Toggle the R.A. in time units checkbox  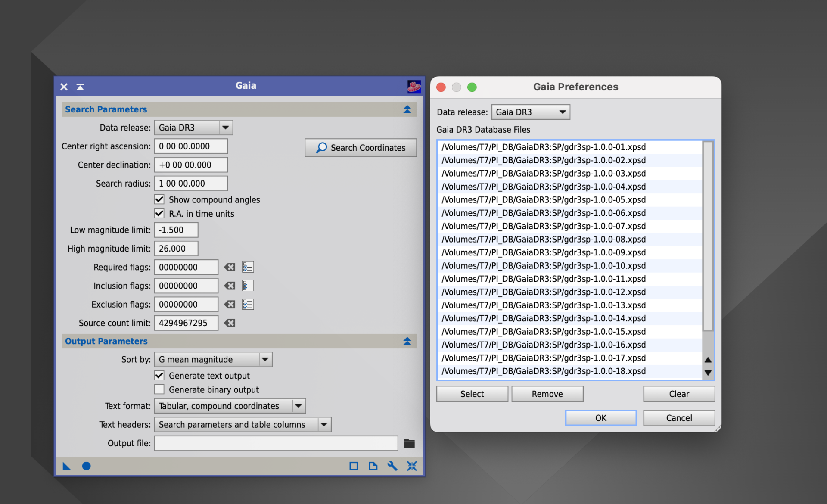(159, 213)
